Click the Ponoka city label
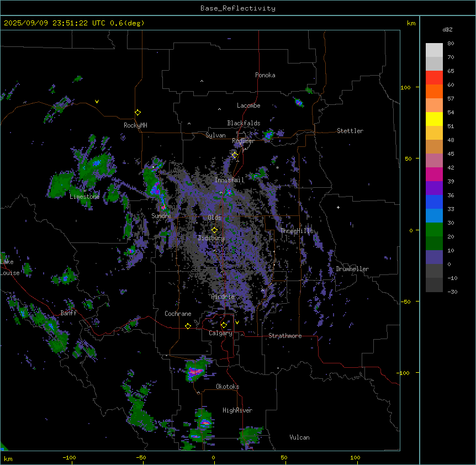This screenshot has height=465, width=476. [265, 75]
